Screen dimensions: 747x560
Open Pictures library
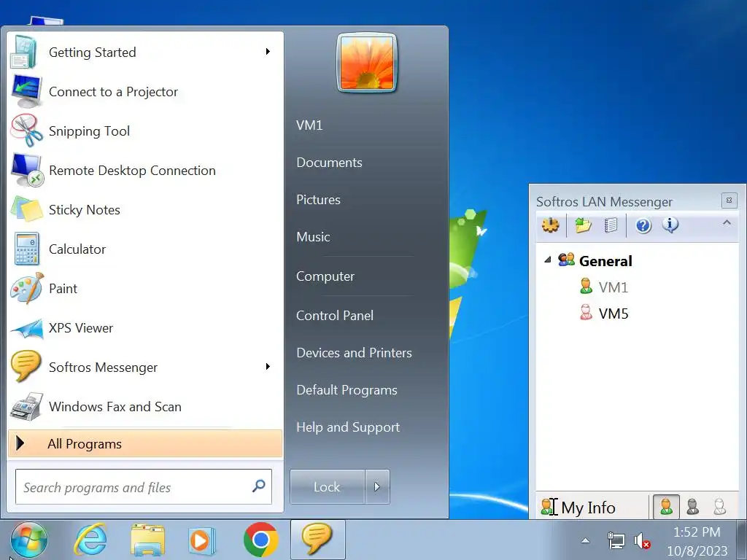click(318, 200)
